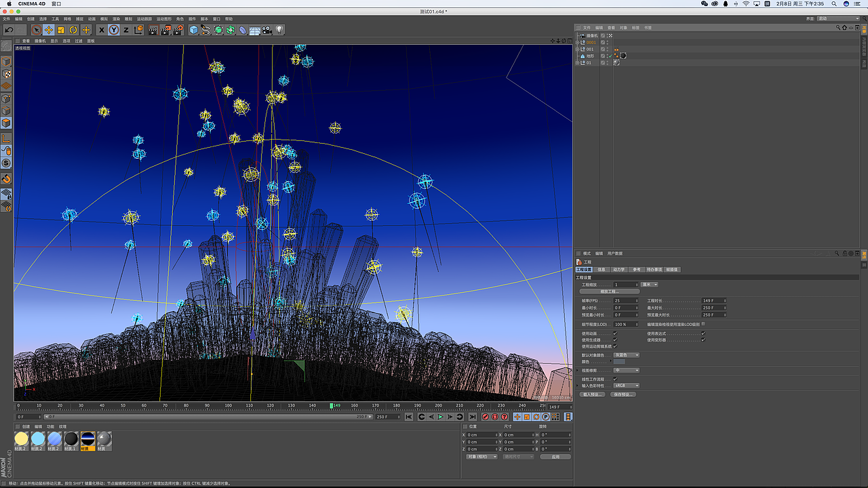Screen dimensions: 868x488
Task: Toggle the 使用变形器 checkbox
Action: tap(703, 340)
